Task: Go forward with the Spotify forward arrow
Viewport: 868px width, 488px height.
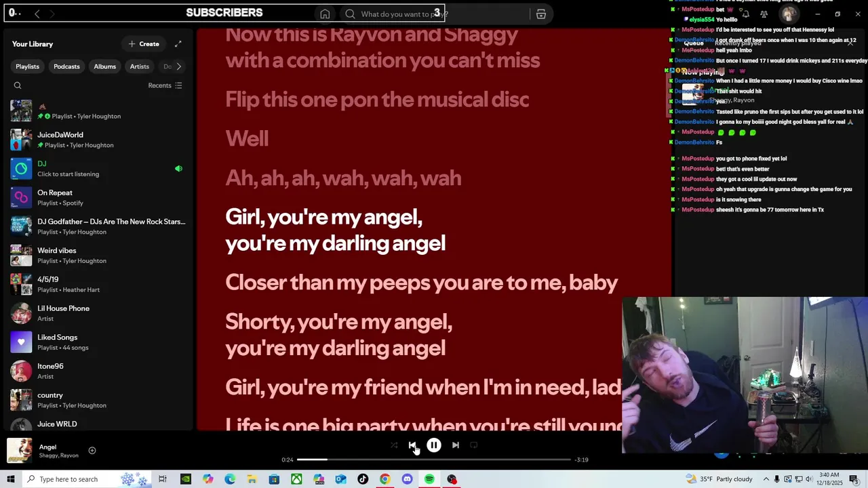Action: [x=52, y=14]
